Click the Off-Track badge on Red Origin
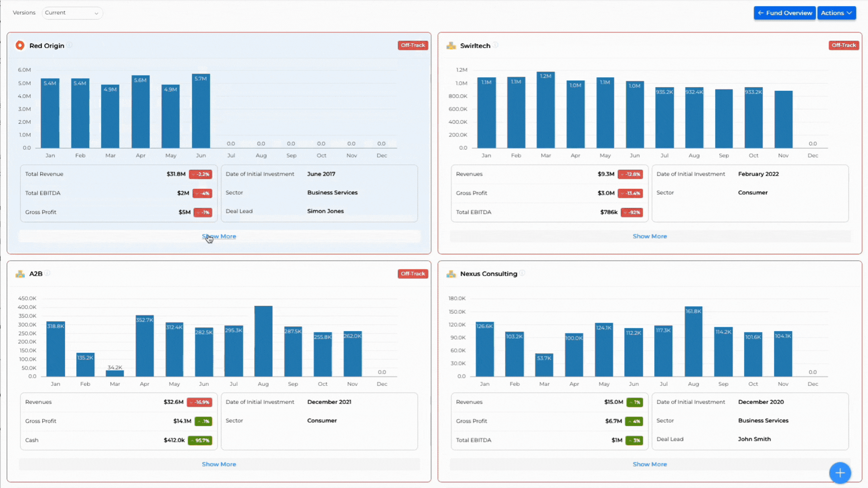The image size is (868, 488). pyautogui.click(x=413, y=45)
